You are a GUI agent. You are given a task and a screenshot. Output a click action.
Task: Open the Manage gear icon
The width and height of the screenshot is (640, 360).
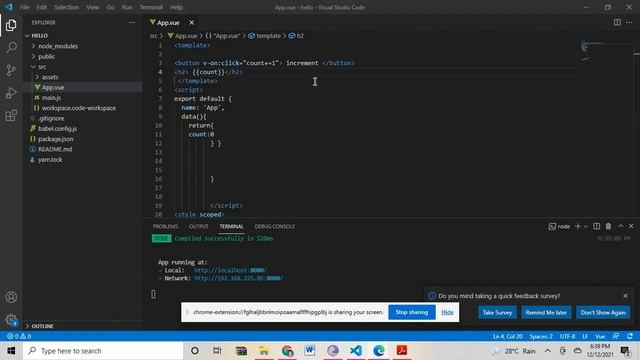tap(11, 320)
